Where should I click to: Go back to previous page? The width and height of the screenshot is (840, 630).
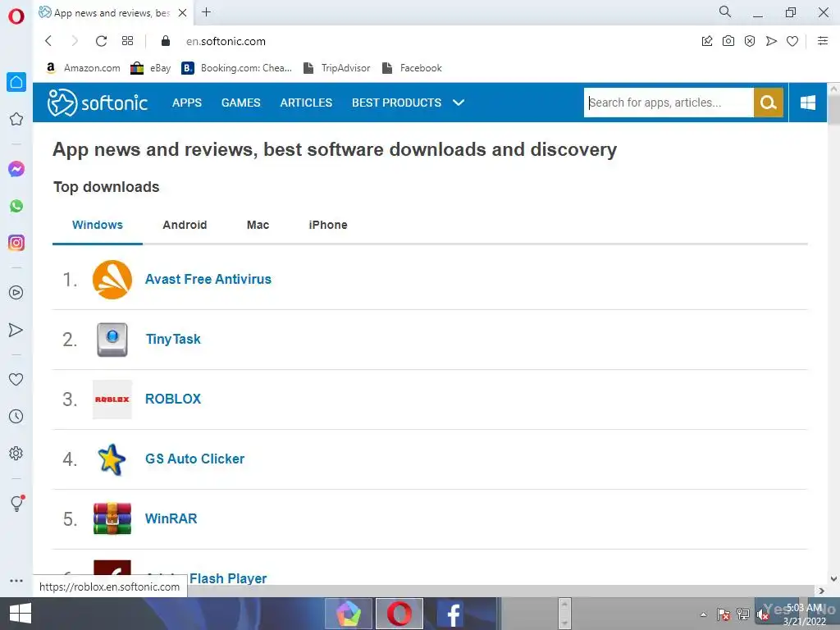coord(48,41)
